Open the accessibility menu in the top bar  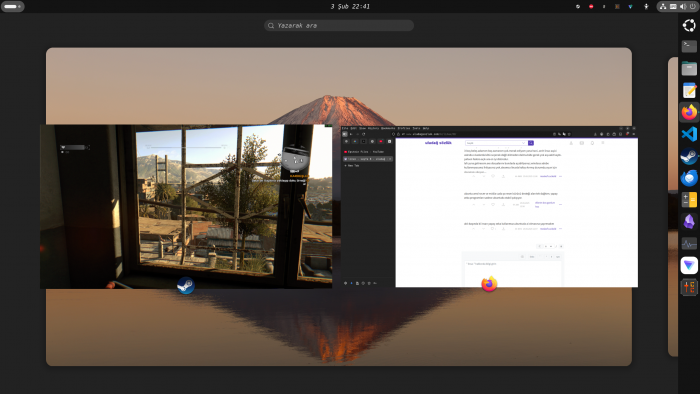646,6
